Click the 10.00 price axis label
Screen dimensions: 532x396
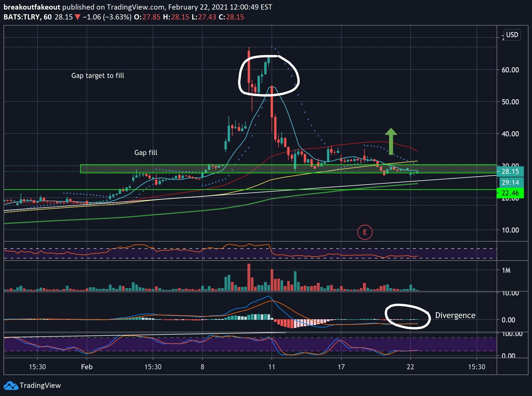[x=510, y=230]
